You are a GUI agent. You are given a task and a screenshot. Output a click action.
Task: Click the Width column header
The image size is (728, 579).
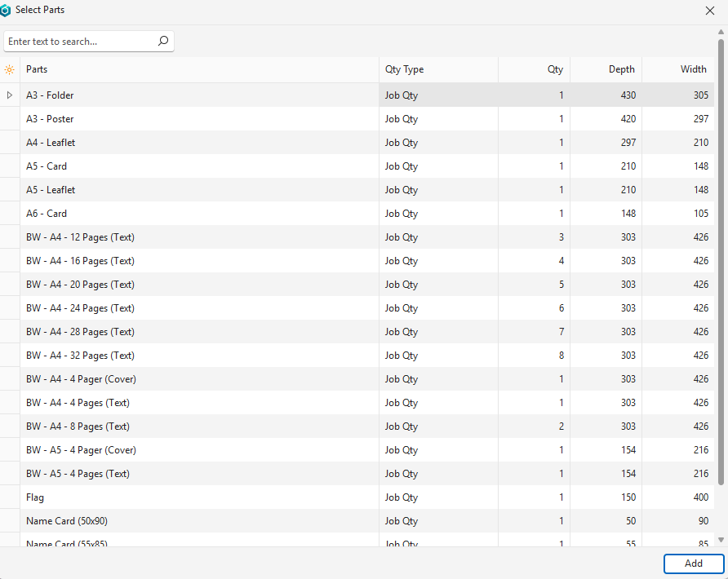tap(678, 70)
